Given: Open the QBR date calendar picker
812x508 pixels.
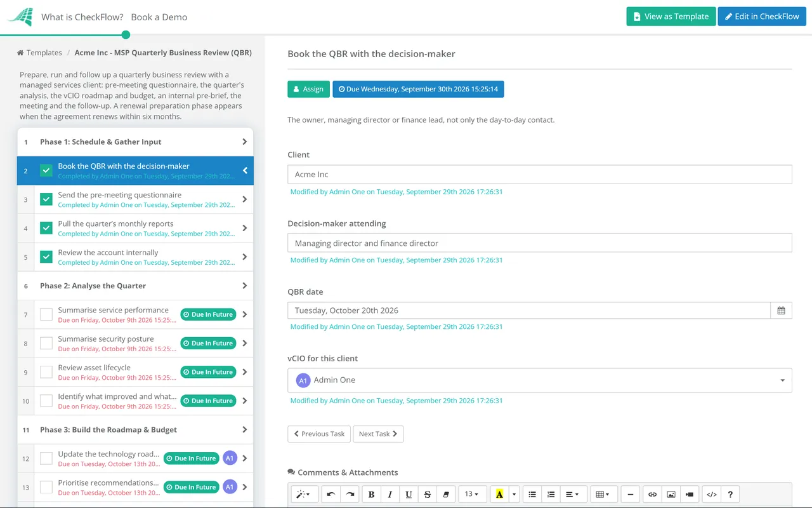Looking at the screenshot, I should tap(781, 311).
